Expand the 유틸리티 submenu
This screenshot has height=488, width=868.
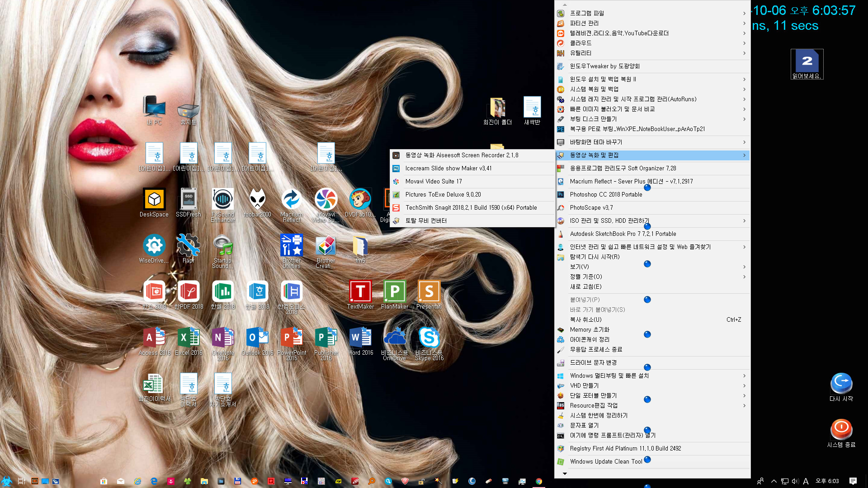coord(652,53)
